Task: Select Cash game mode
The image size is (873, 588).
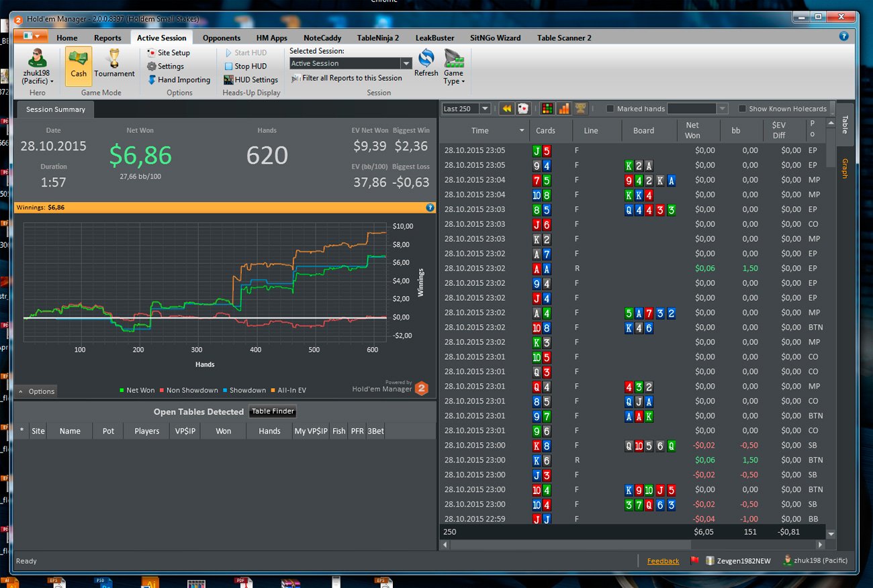Action: click(x=79, y=66)
